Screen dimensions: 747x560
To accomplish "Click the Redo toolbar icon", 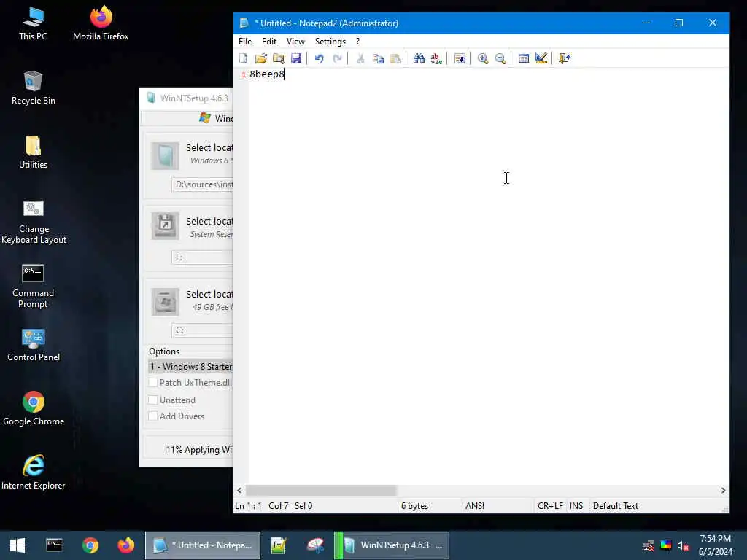I will 337,58.
